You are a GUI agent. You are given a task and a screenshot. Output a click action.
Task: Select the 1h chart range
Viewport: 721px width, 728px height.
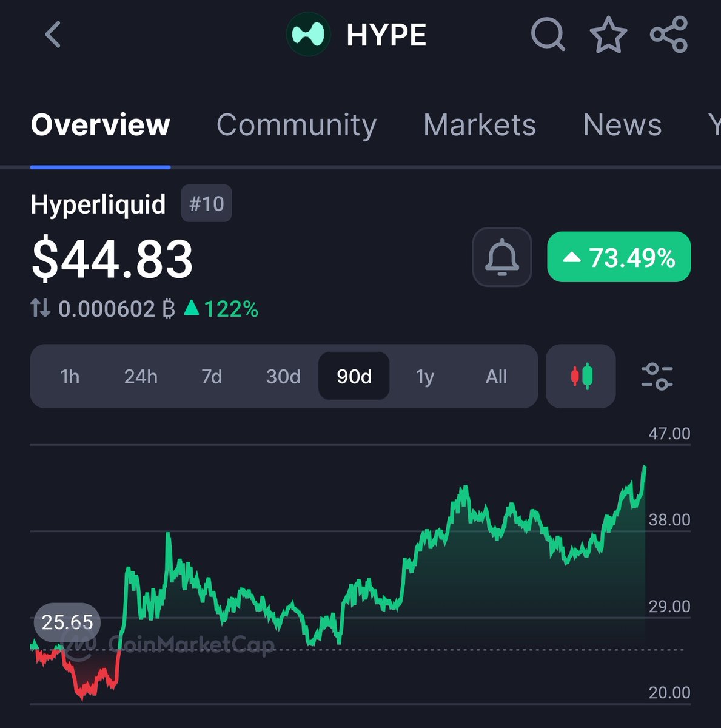tap(70, 377)
